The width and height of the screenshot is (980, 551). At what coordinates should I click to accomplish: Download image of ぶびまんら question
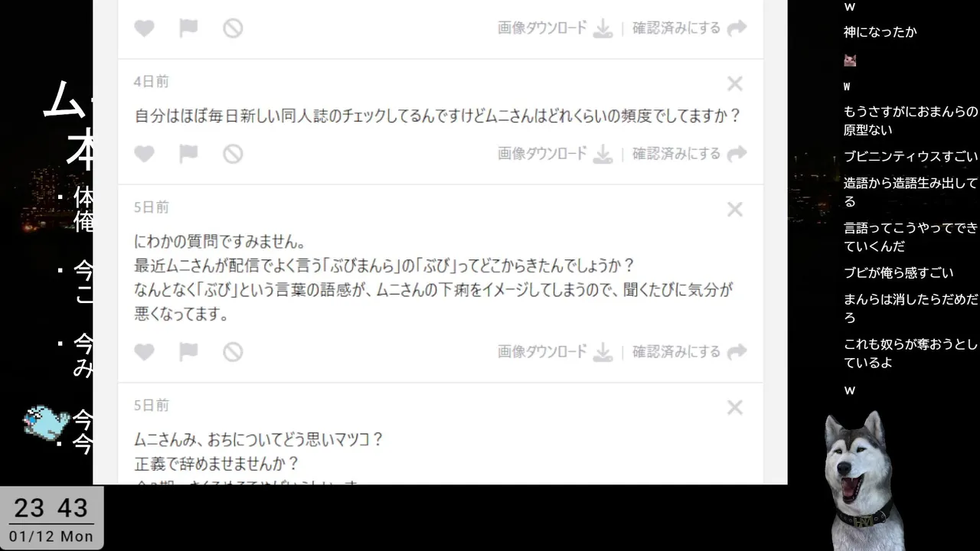(555, 352)
